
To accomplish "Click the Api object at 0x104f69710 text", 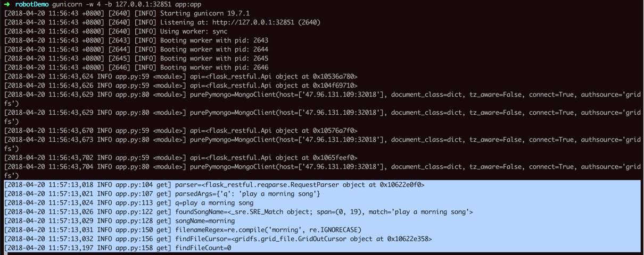I will pyautogui.click(x=274, y=86).
